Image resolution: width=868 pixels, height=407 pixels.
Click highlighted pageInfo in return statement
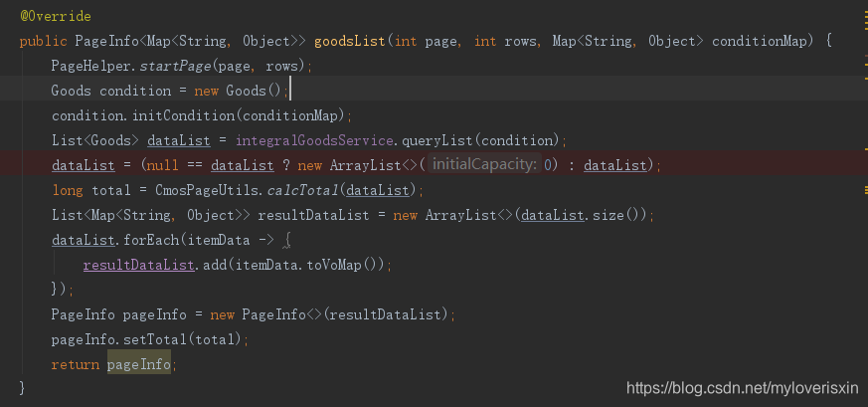pyautogui.click(x=139, y=364)
